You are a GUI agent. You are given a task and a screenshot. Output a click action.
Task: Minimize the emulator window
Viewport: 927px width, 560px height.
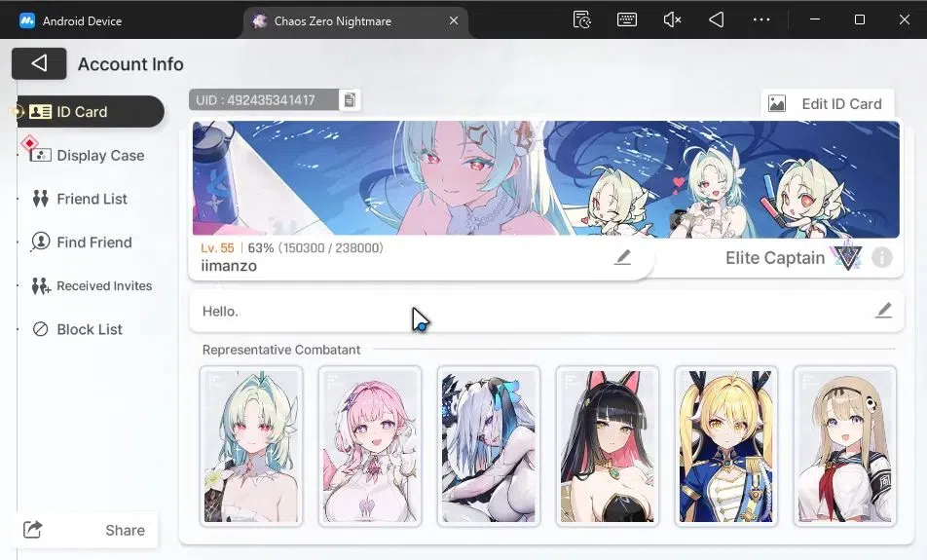coord(815,19)
